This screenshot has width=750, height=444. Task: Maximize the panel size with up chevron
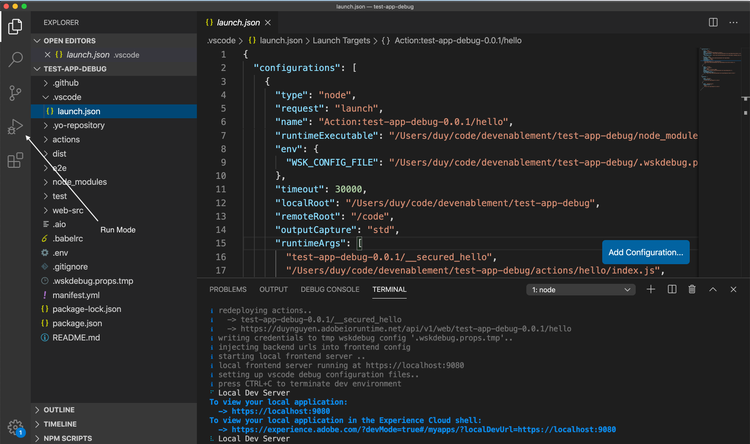pyautogui.click(x=713, y=289)
